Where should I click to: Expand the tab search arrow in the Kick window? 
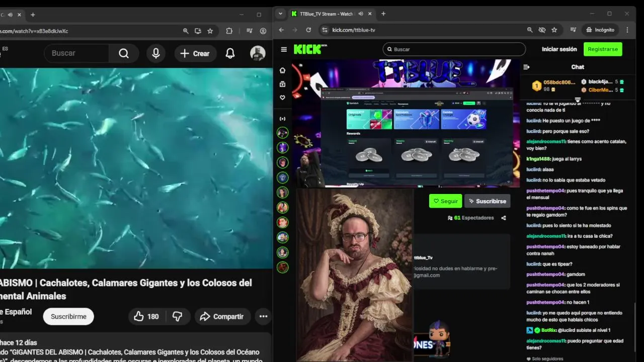coord(281,14)
